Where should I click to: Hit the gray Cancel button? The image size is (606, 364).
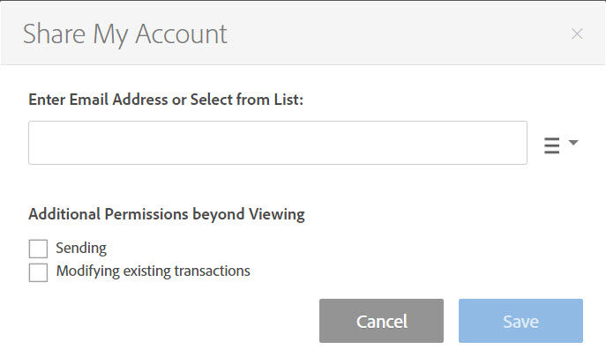tap(381, 321)
